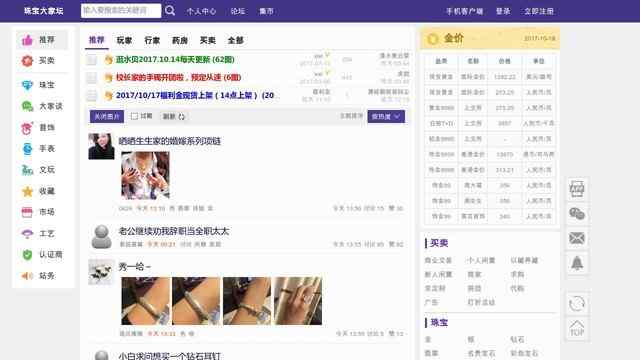Viewport: 640px width, 360px height.
Task: Open the necklace series post title
Action: (170, 141)
